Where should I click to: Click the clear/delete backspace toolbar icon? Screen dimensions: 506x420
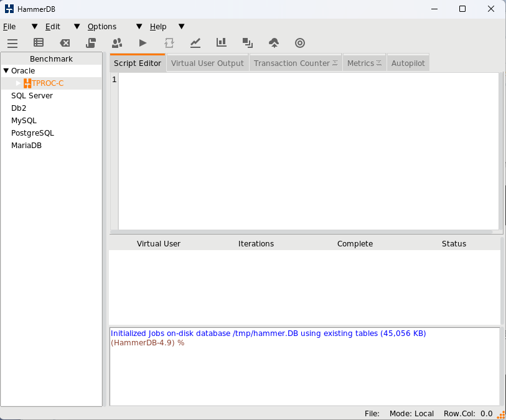point(65,43)
